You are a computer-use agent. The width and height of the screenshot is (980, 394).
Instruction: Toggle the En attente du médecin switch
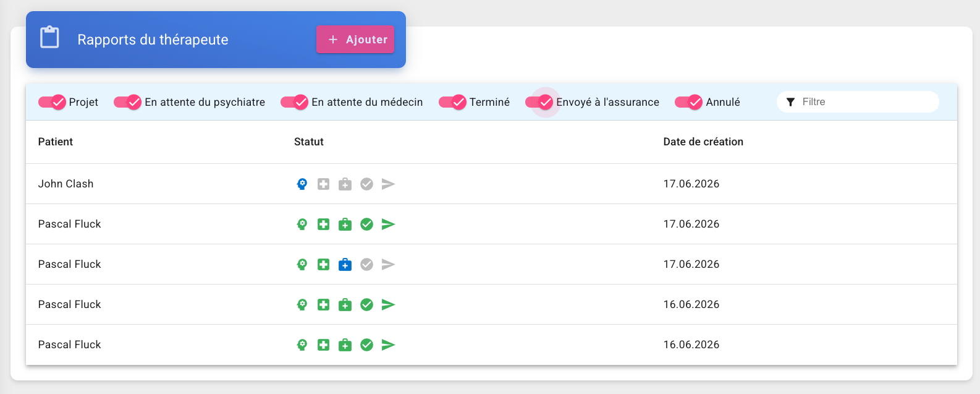[x=294, y=102]
